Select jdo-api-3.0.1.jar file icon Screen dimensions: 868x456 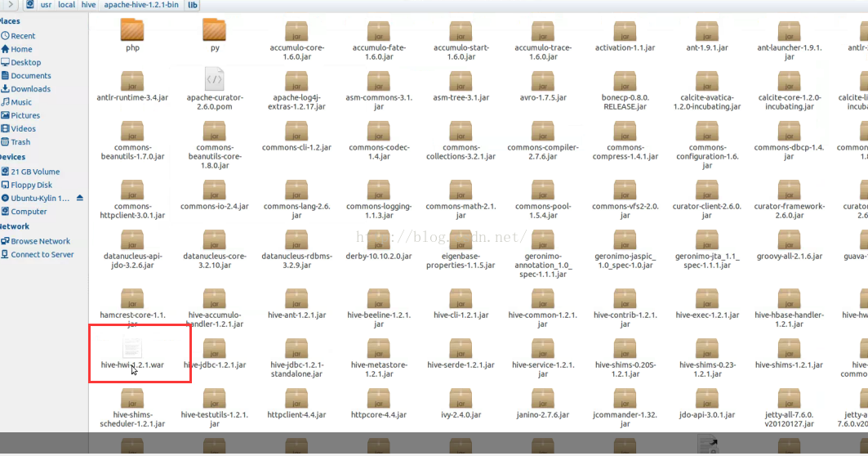pos(707,398)
